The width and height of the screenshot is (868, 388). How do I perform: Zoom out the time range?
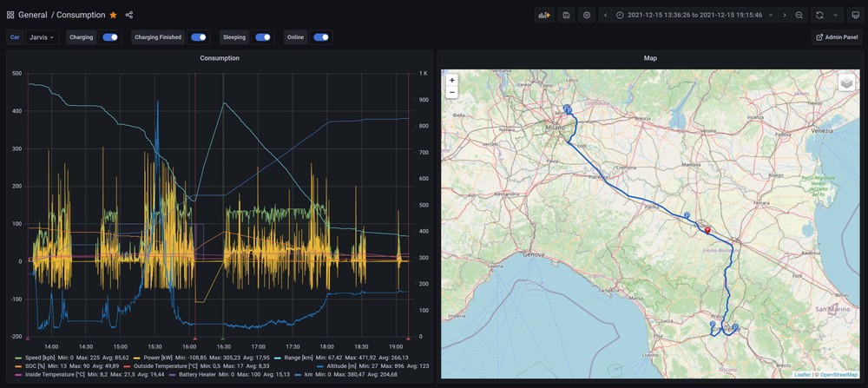pyautogui.click(x=799, y=15)
